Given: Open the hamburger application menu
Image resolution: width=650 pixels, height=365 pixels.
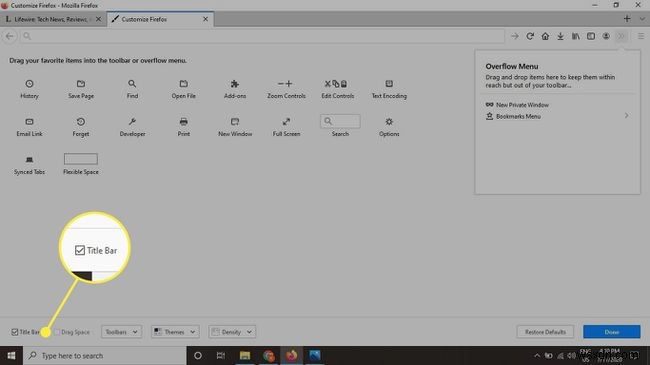Looking at the screenshot, I should [641, 36].
